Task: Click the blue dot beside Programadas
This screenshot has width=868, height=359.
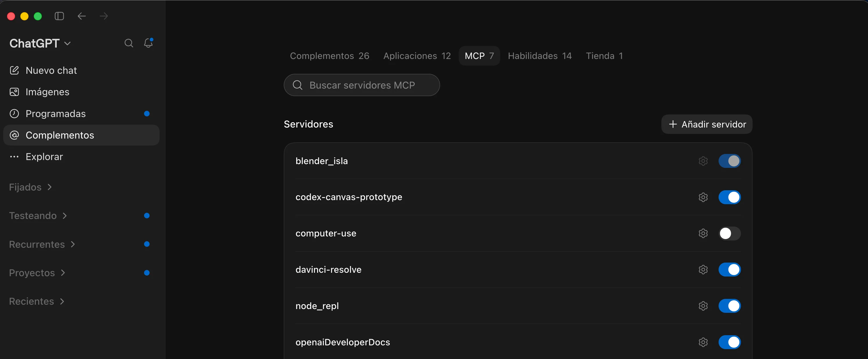Action: tap(147, 114)
